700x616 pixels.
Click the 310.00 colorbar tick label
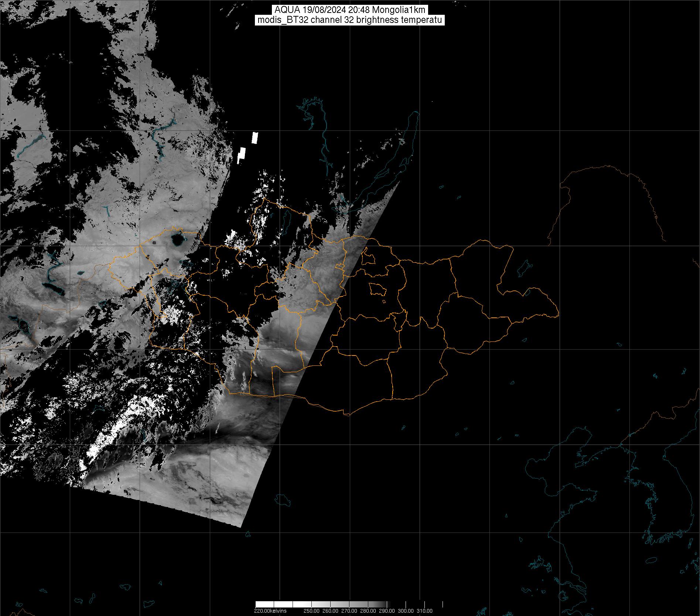pos(424,611)
